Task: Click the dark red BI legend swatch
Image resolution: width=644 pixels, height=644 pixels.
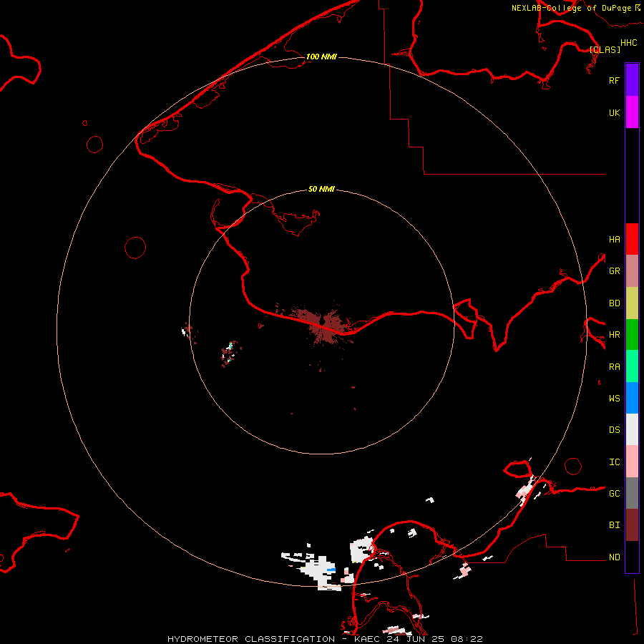Action: point(632,525)
